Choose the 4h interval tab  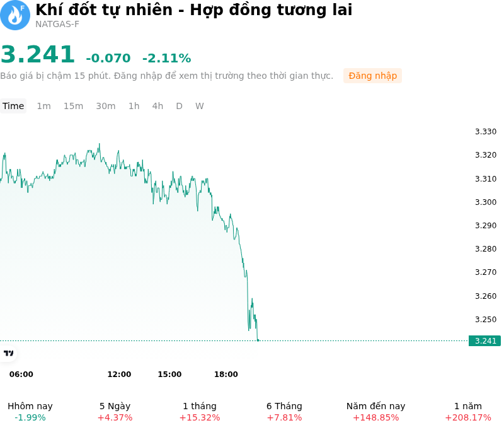coord(157,106)
